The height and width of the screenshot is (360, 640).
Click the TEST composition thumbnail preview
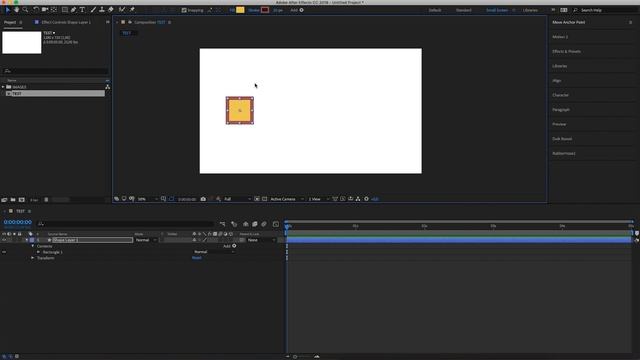[22, 42]
